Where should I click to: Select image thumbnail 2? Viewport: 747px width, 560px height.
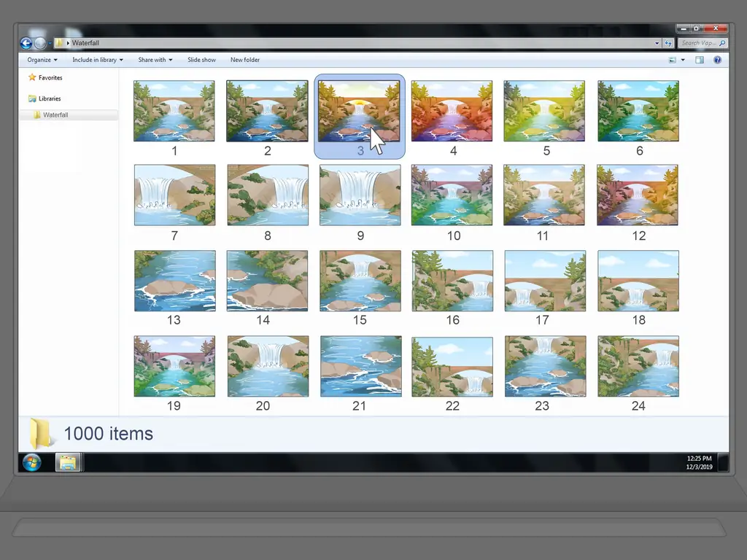pyautogui.click(x=267, y=111)
